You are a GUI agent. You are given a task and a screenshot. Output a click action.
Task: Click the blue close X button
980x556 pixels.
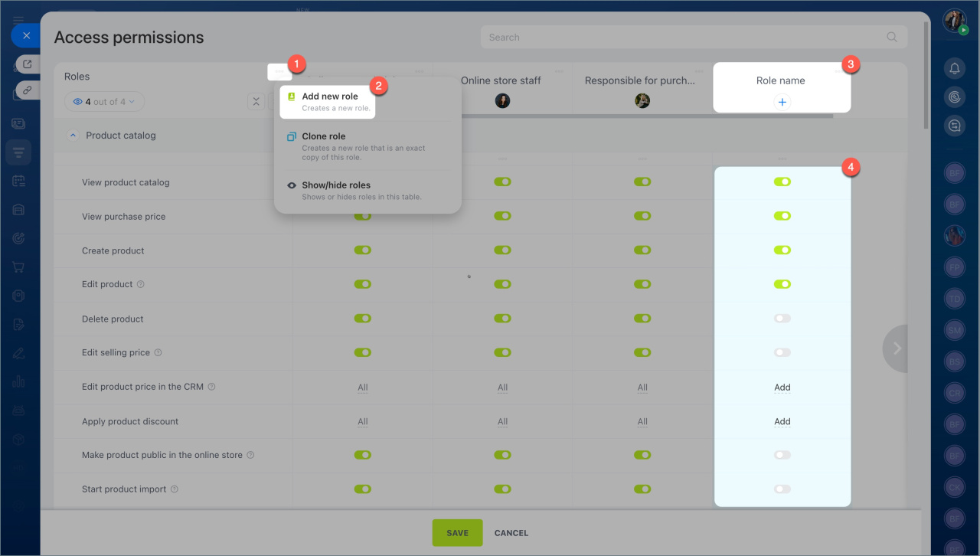(x=26, y=36)
